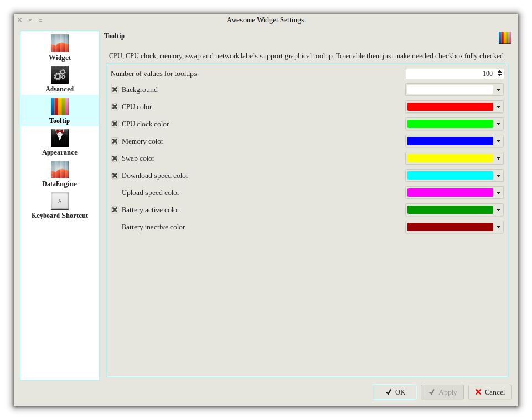Select the Advanced gears icon
Image resolution: width=532 pixels, height=420 pixels.
pos(60,75)
